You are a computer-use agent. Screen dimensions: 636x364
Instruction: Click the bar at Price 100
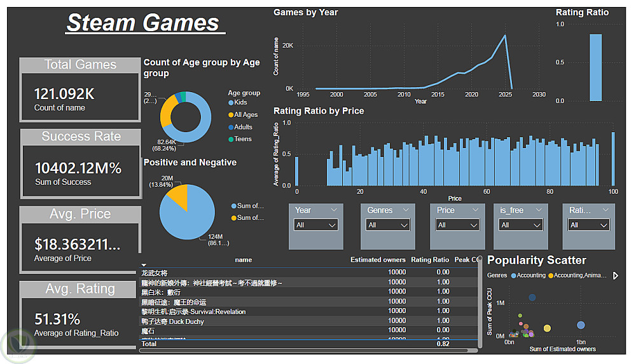613,158
